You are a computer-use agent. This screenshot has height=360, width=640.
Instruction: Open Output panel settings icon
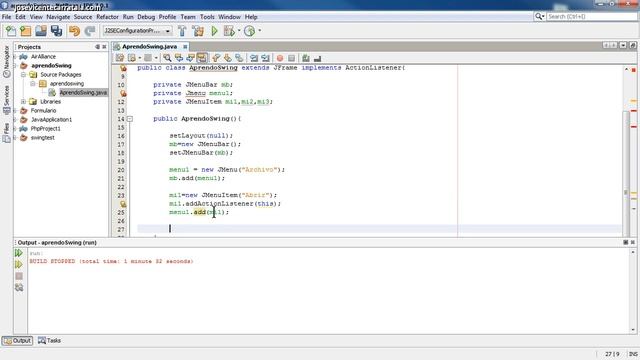pos(19,288)
